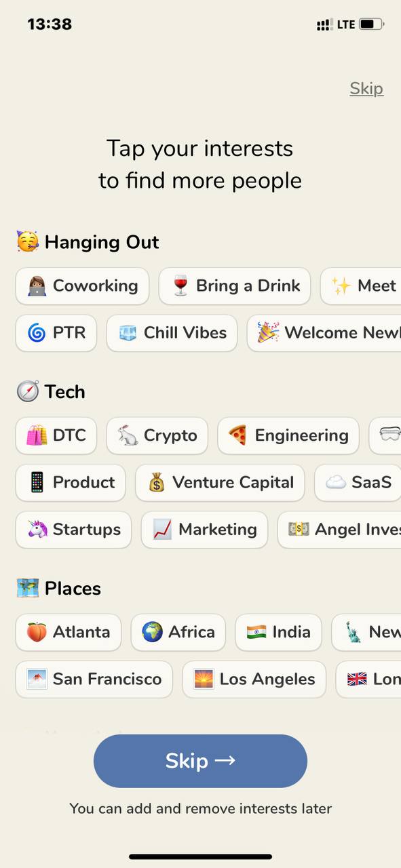Tap the Skip link at top right
Screen dimensions: 401x868
(366, 88)
